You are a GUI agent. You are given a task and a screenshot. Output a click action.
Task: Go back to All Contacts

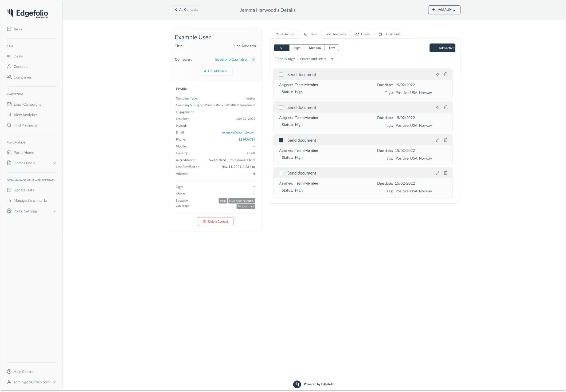coord(186,10)
